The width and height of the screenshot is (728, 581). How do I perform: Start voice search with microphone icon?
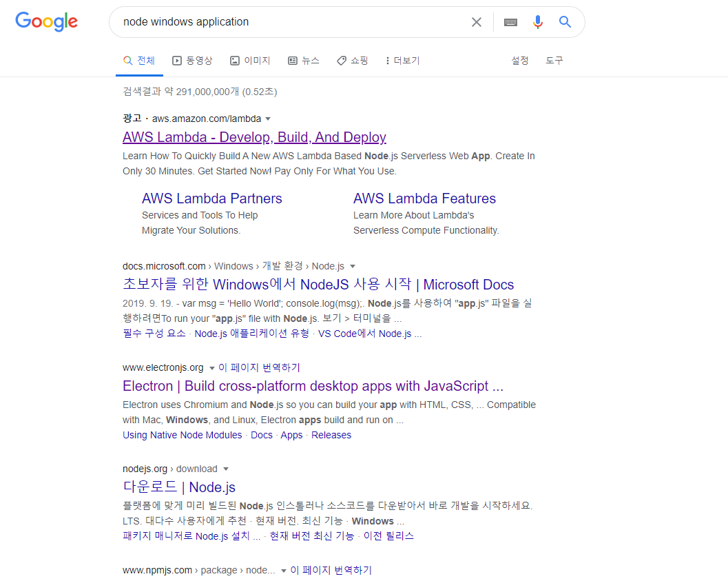(538, 22)
